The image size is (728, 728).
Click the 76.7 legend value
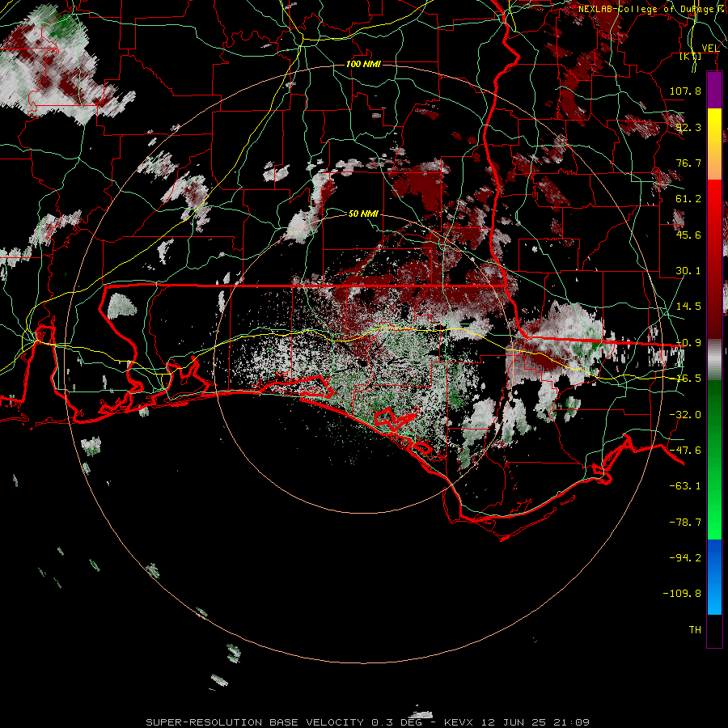(688, 163)
